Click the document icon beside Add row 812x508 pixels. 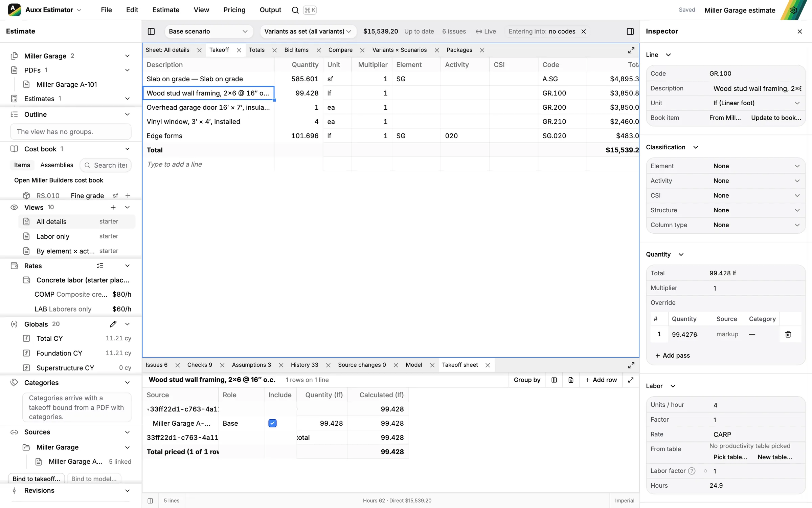(571, 380)
